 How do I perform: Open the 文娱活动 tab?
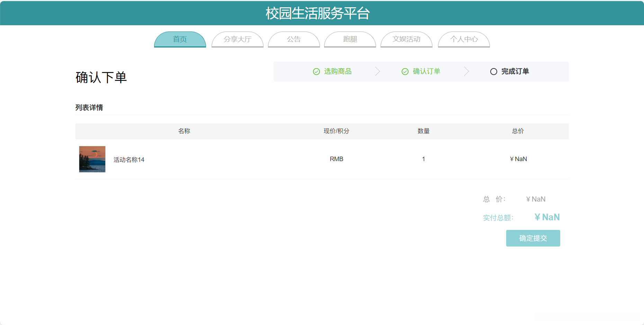coord(406,39)
